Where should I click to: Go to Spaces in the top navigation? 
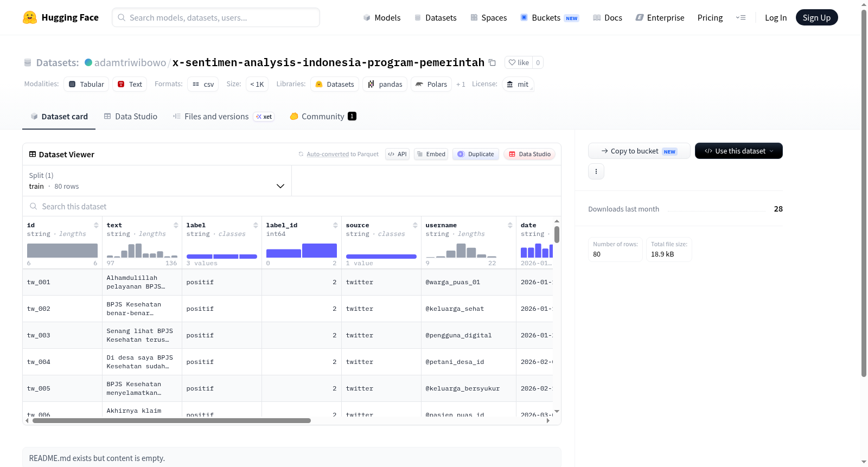tap(489, 17)
